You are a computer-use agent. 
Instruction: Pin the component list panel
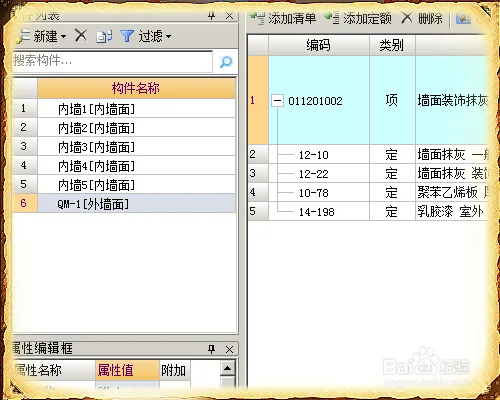[x=211, y=16]
